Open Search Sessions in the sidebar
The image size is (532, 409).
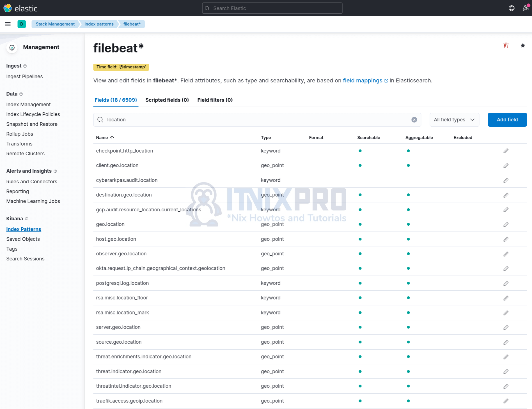pos(25,259)
